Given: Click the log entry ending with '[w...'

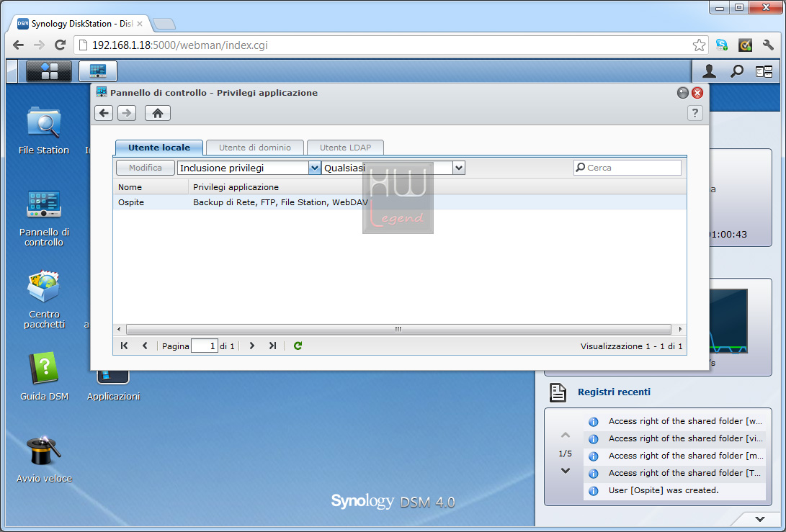Looking at the screenshot, I should (x=675, y=421).
